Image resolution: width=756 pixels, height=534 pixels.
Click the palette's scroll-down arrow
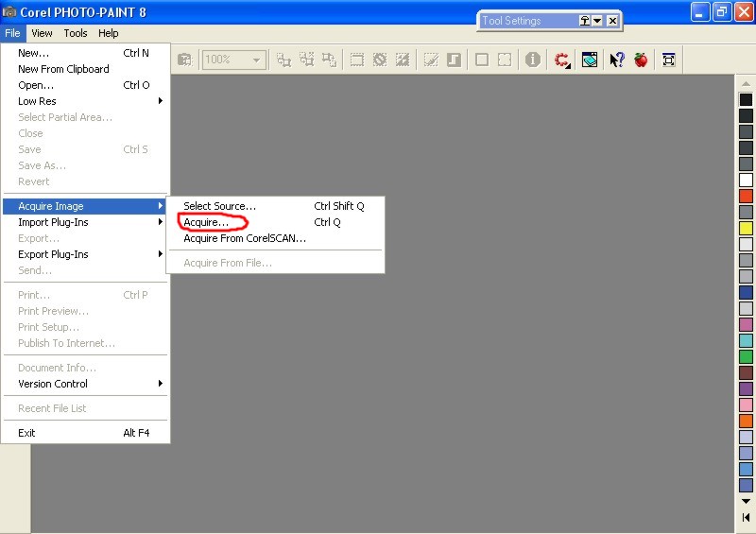[x=746, y=501]
